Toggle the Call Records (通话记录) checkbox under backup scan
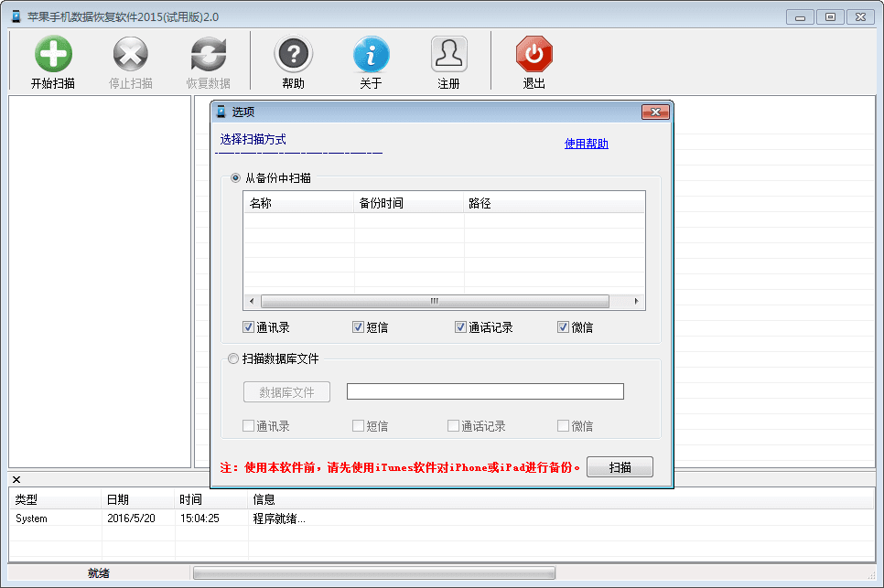Image resolution: width=884 pixels, height=588 pixels. tap(461, 327)
